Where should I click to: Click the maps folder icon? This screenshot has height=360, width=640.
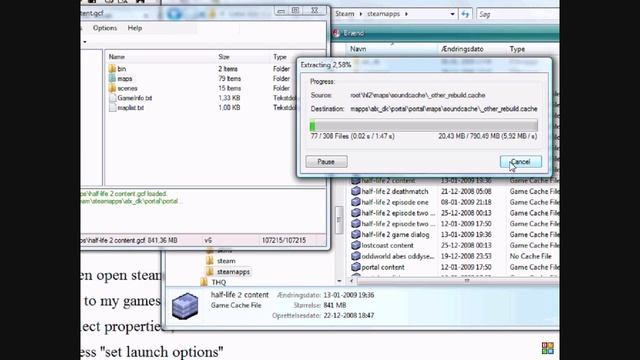coord(112,78)
